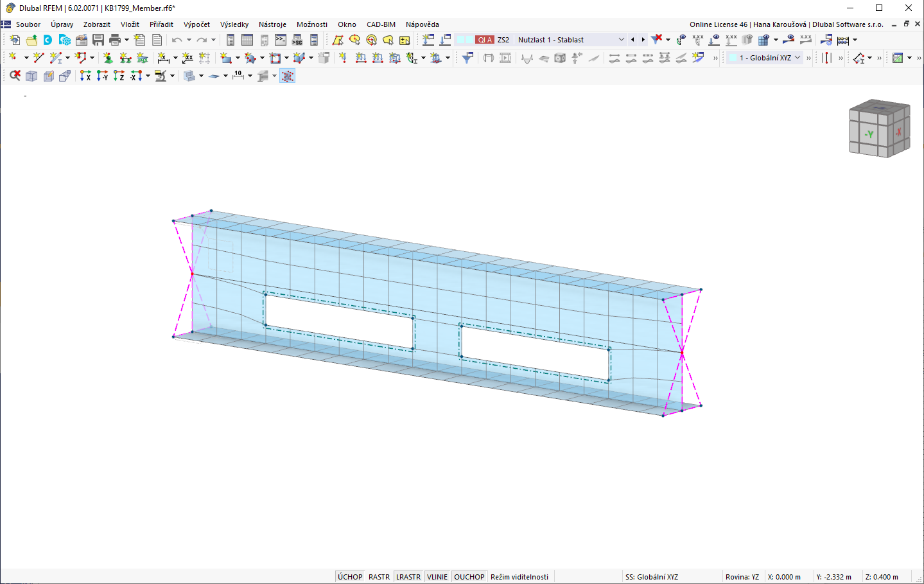Click the SS: Globální XYZ status label

652,577
